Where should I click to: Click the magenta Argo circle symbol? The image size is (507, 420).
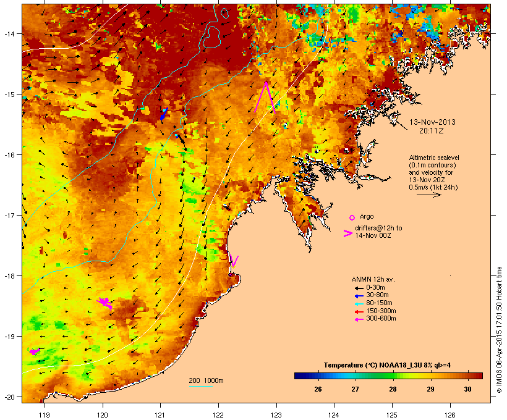(x=352, y=217)
